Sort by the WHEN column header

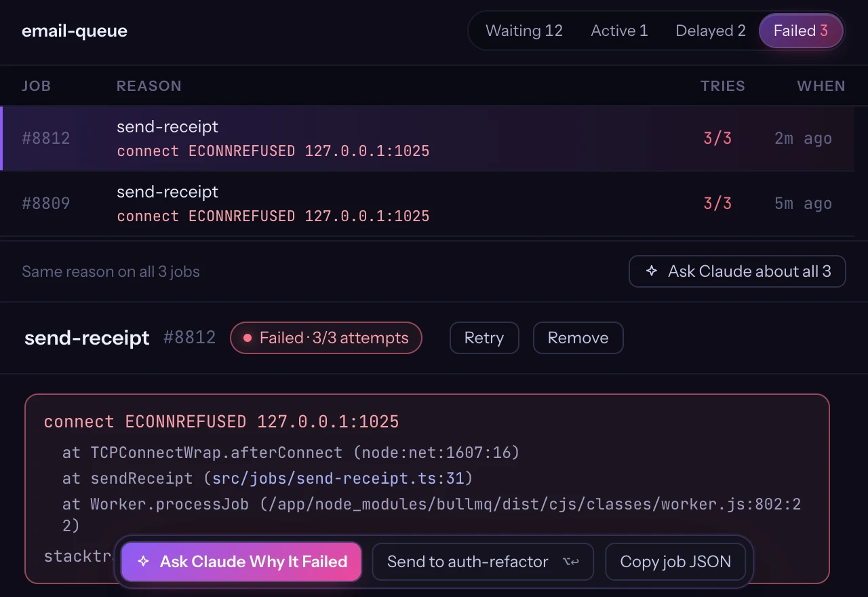click(821, 86)
